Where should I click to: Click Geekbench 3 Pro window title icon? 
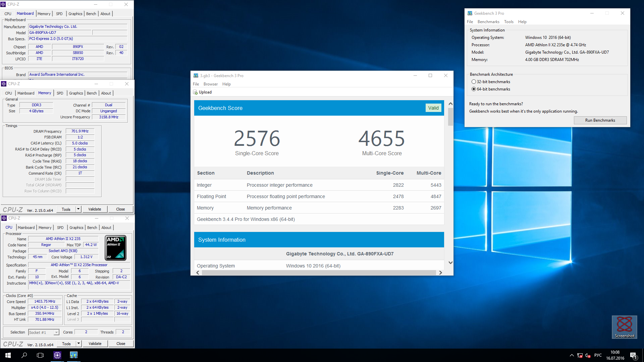(470, 13)
